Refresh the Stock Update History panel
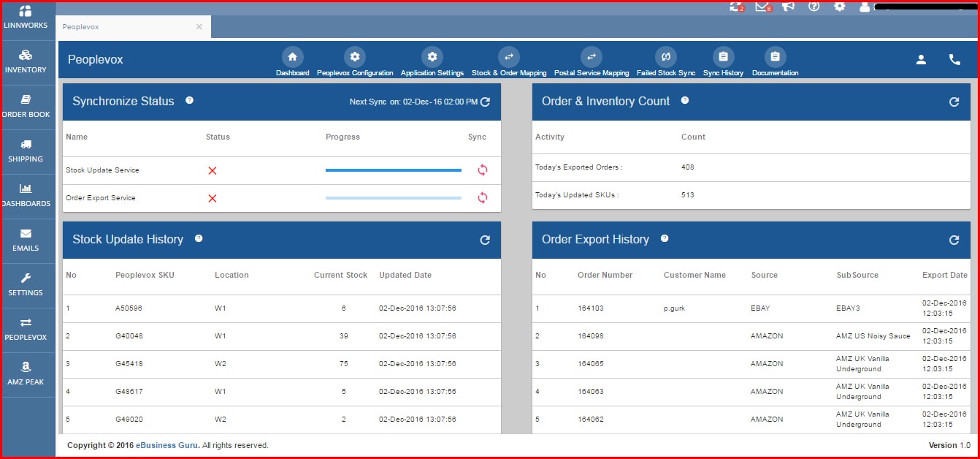Viewport: 980px width, 459px height. click(485, 240)
